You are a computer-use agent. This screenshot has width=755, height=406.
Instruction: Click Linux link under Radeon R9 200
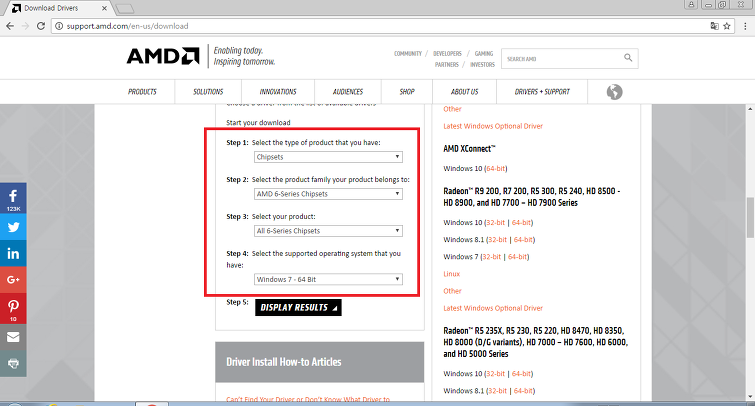pos(452,274)
